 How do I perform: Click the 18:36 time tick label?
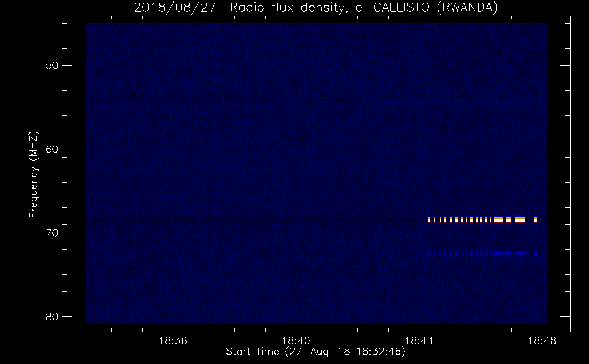pos(173,341)
